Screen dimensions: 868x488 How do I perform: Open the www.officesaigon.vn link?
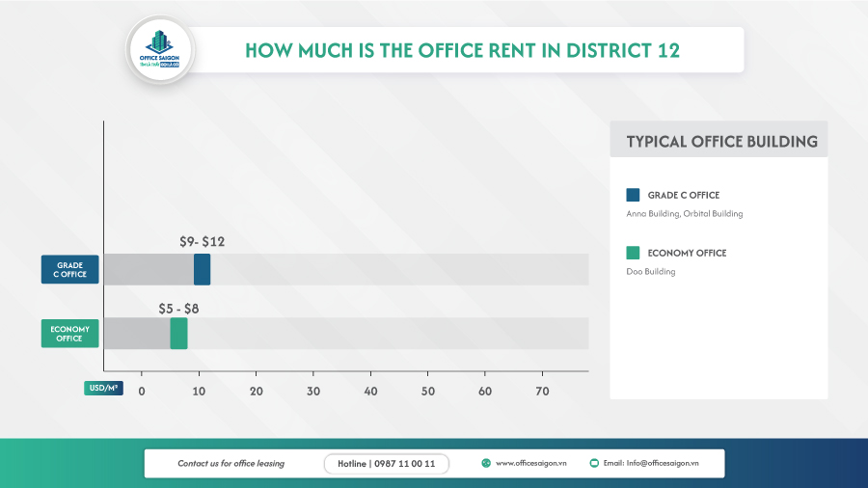530,464
